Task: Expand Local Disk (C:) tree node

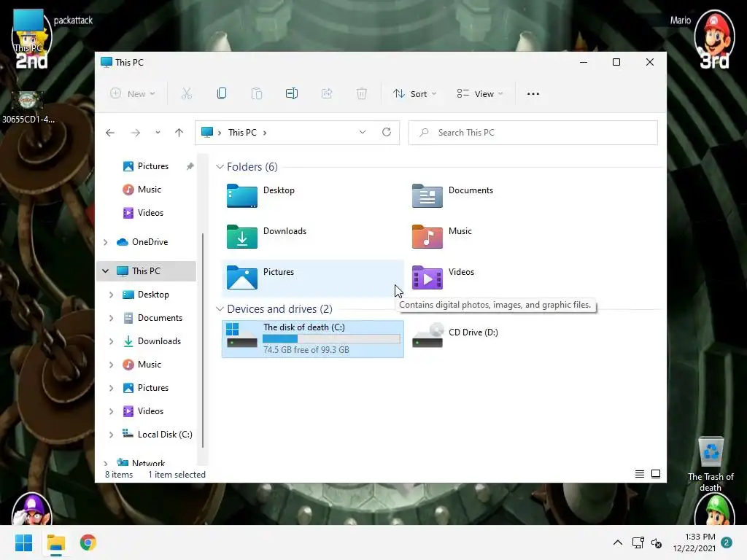Action: (x=112, y=435)
